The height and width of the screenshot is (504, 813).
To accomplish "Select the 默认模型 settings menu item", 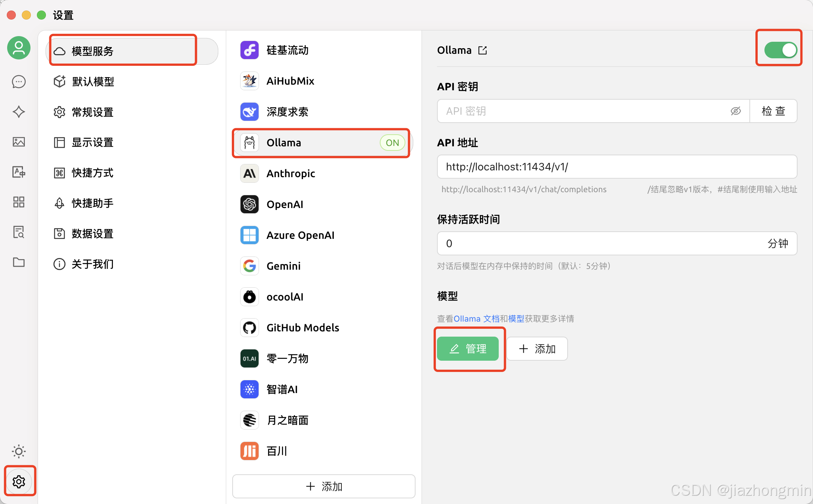I will 93,82.
